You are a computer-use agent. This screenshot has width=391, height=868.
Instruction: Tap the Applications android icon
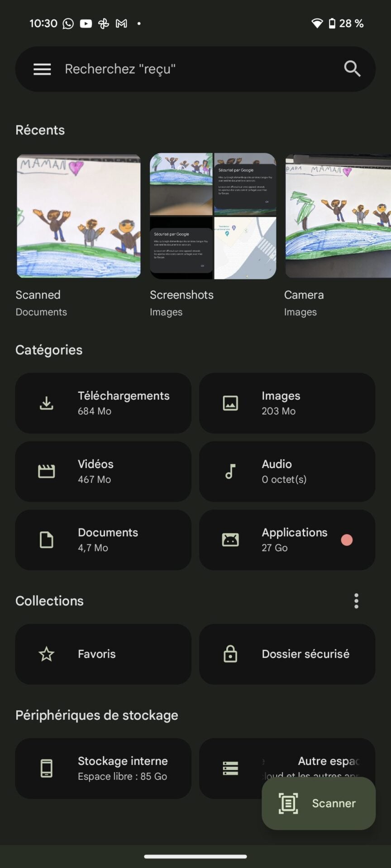230,540
